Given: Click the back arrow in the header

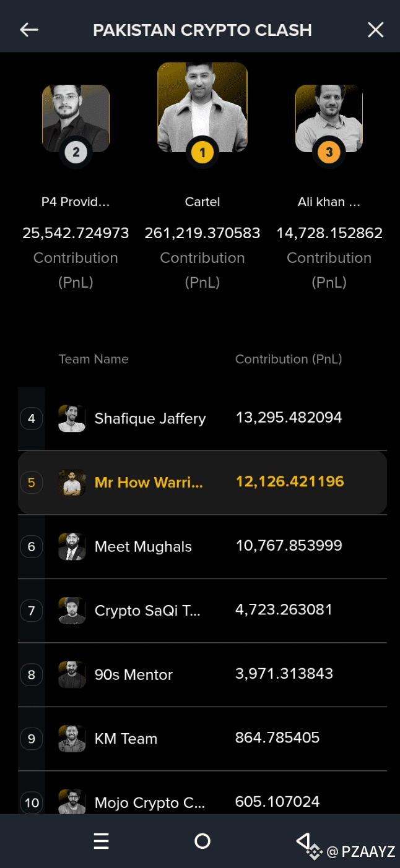Looking at the screenshot, I should pyautogui.click(x=28, y=29).
